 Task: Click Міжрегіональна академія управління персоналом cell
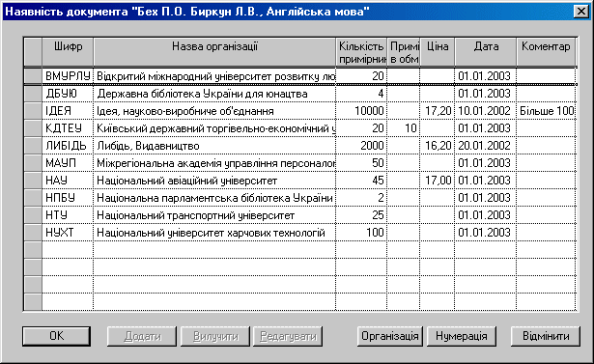coord(214,163)
